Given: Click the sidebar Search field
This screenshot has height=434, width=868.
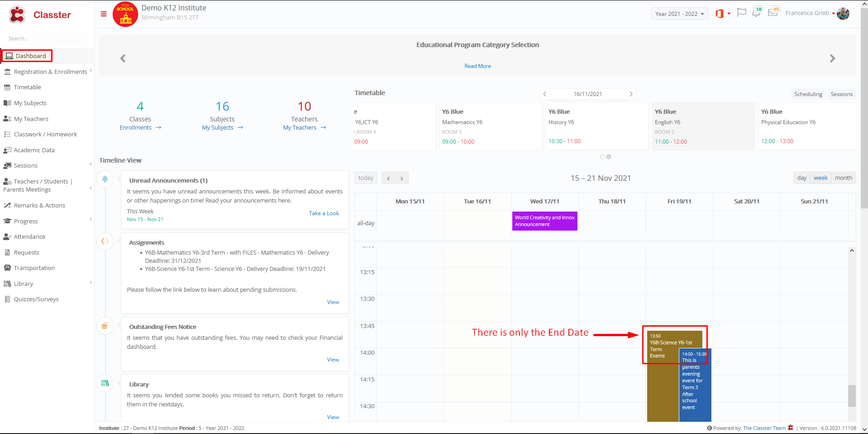Looking at the screenshot, I should pyautogui.click(x=45, y=39).
